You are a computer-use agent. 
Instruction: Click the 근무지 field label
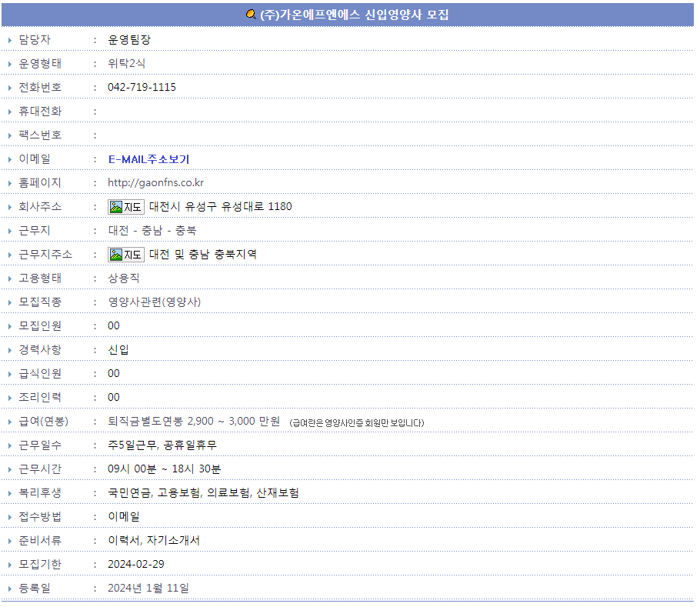35,230
